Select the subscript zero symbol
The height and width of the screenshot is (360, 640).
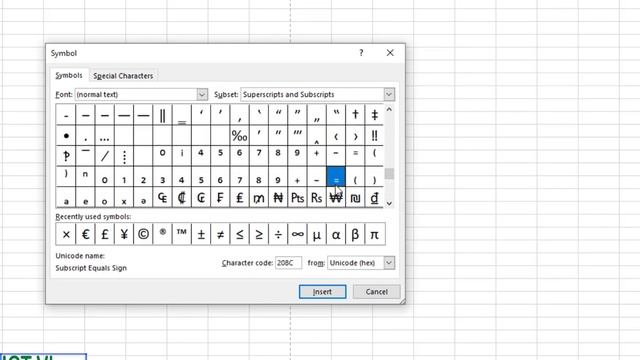(105, 176)
